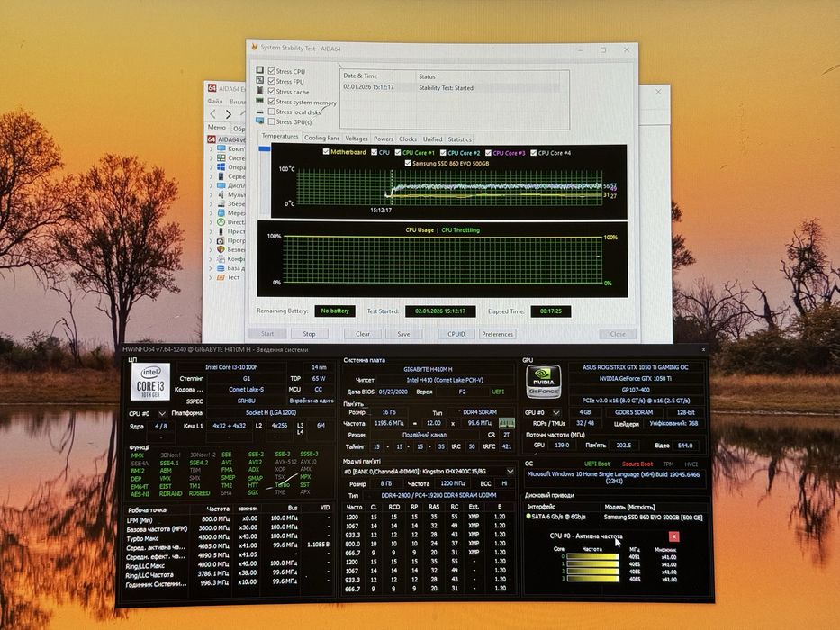Screen dimensions: 840x630
Task: Click the server icon in AIDA64 tree
Action: pos(221,176)
